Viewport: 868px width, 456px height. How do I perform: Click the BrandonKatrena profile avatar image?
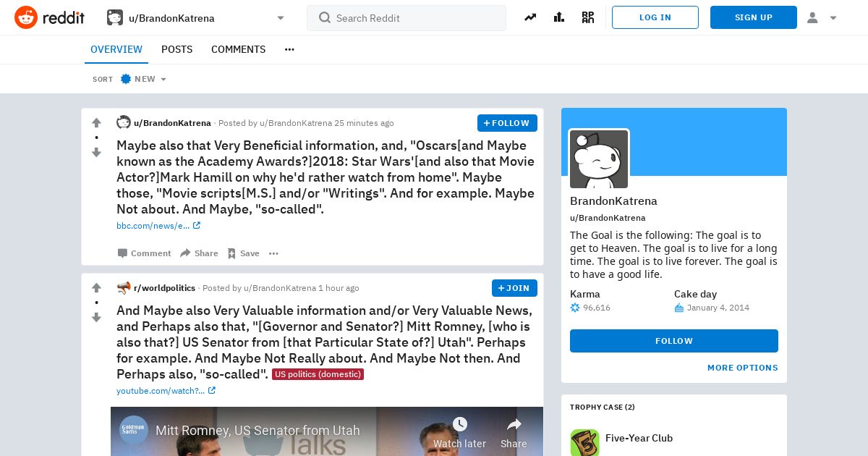pos(599,159)
